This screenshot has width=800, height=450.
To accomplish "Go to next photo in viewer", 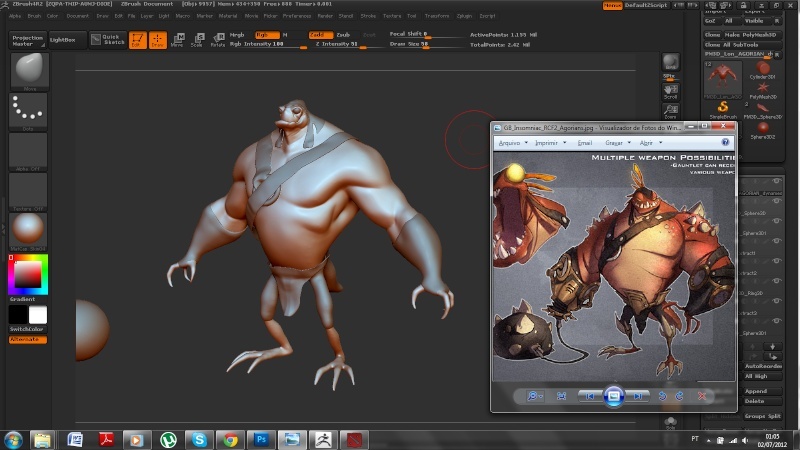I will click(637, 396).
